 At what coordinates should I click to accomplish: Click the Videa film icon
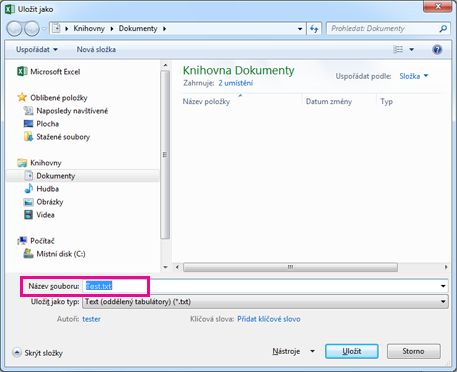[x=28, y=215]
